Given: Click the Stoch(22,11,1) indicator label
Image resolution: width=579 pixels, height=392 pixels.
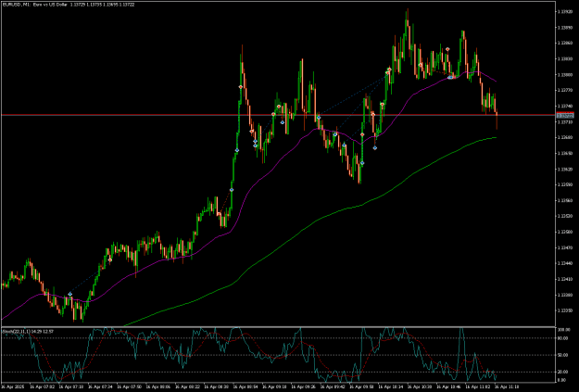Looking at the screenshot, I should [x=28, y=332].
